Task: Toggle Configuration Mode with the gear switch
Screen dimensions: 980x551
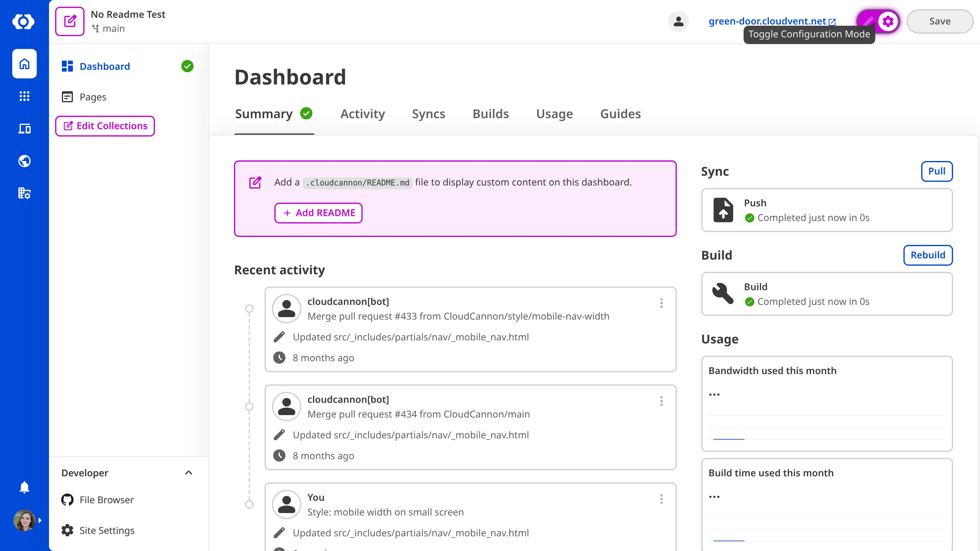Action: tap(888, 21)
